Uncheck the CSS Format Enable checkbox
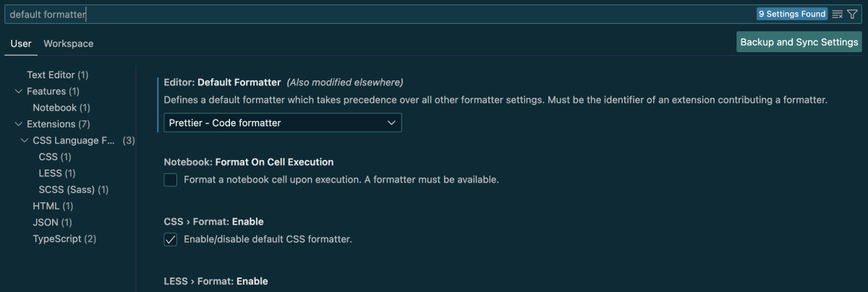The width and height of the screenshot is (868, 292). pos(171,239)
